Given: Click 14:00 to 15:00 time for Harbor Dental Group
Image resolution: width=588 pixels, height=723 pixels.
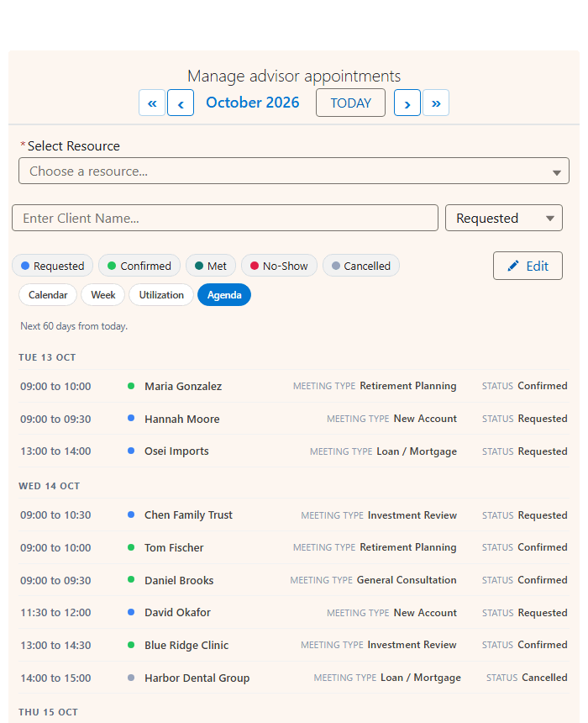Looking at the screenshot, I should tap(55, 678).
